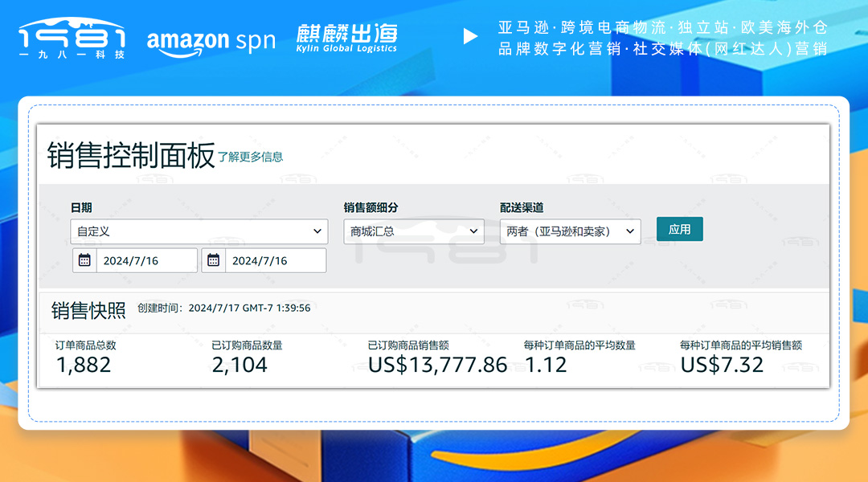Image resolution: width=868 pixels, height=482 pixels.
Task: Click the Kylin Global Logistics logo
Action: (346, 39)
